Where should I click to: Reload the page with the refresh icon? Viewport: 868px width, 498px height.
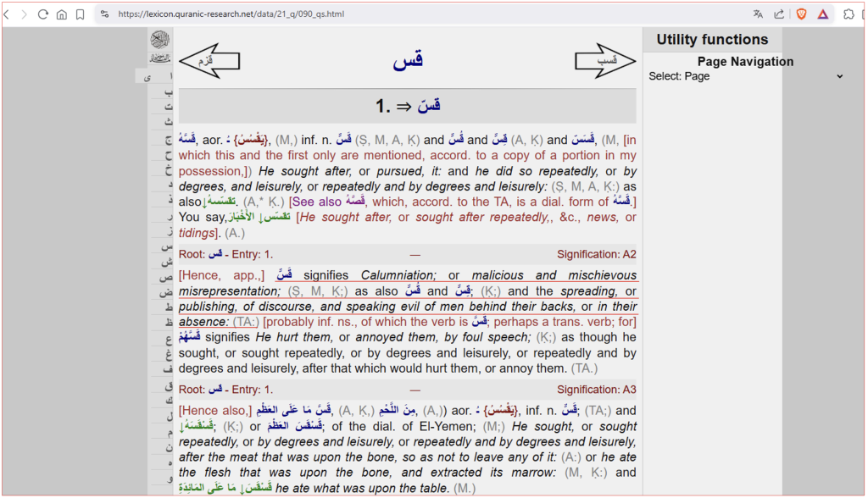tap(42, 14)
